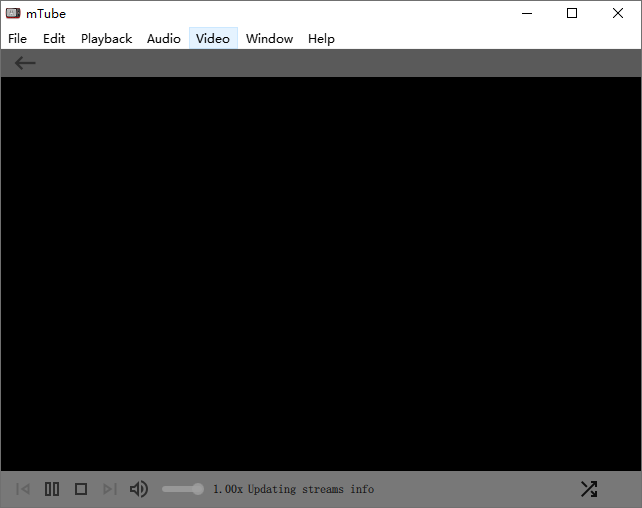Click the mTube app icon in title bar
This screenshot has height=508, width=642.
(13, 14)
